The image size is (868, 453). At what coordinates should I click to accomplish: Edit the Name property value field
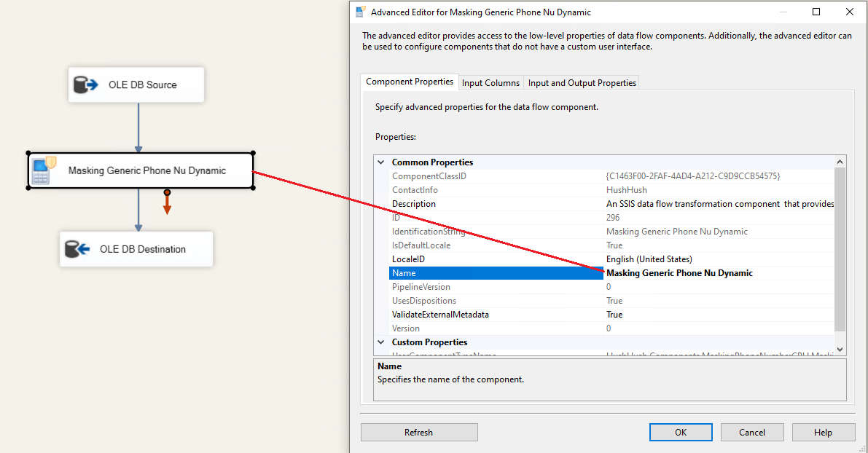(718, 273)
